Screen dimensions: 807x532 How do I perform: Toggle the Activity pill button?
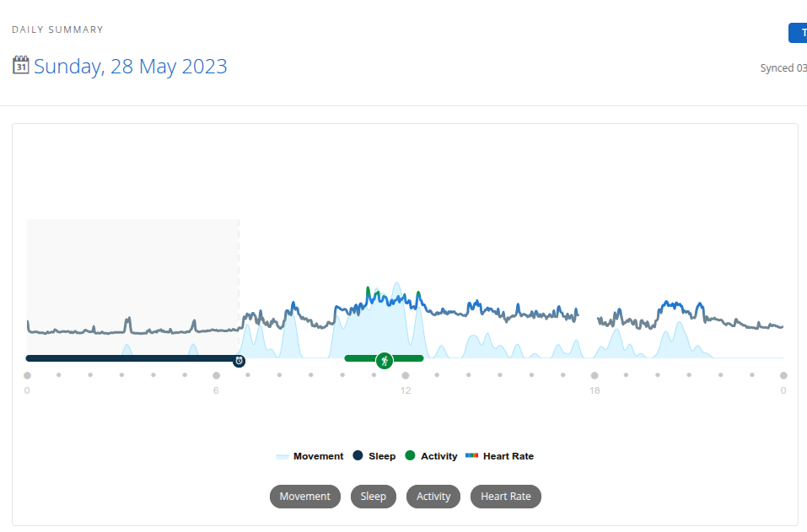(x=433, y=497)
